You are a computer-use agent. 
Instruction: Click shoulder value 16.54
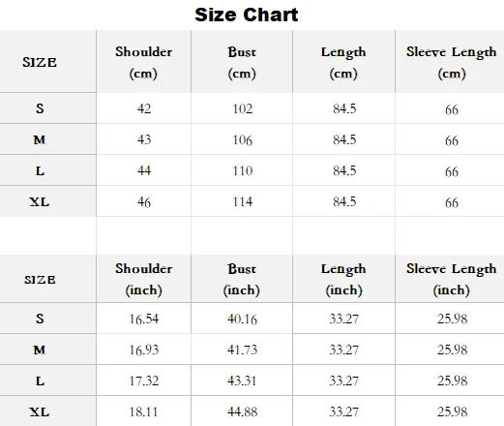[144, 319]
